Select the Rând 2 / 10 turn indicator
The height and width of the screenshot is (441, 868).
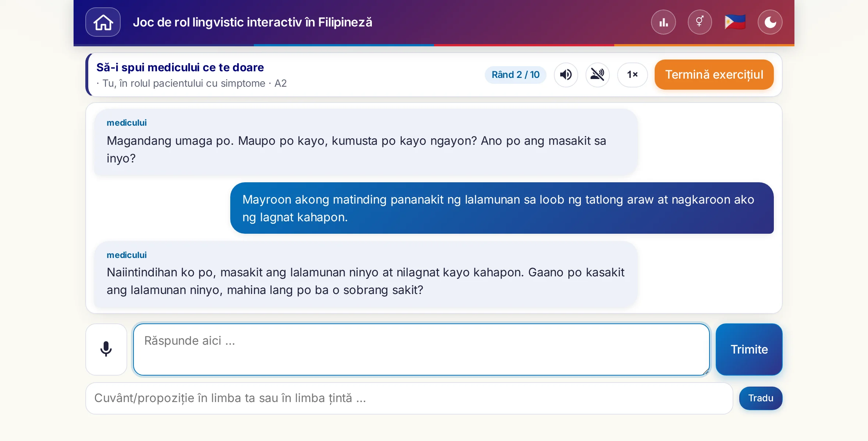[x=516, y=75]
